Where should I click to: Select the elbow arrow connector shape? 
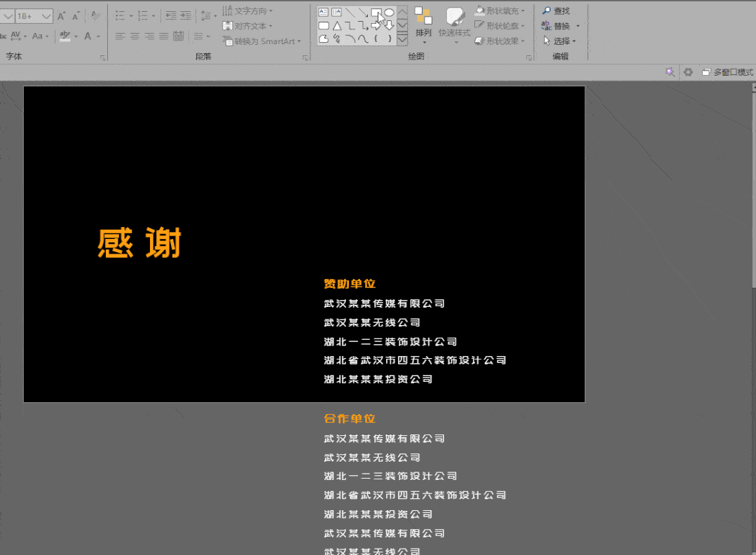click(362, 25)
